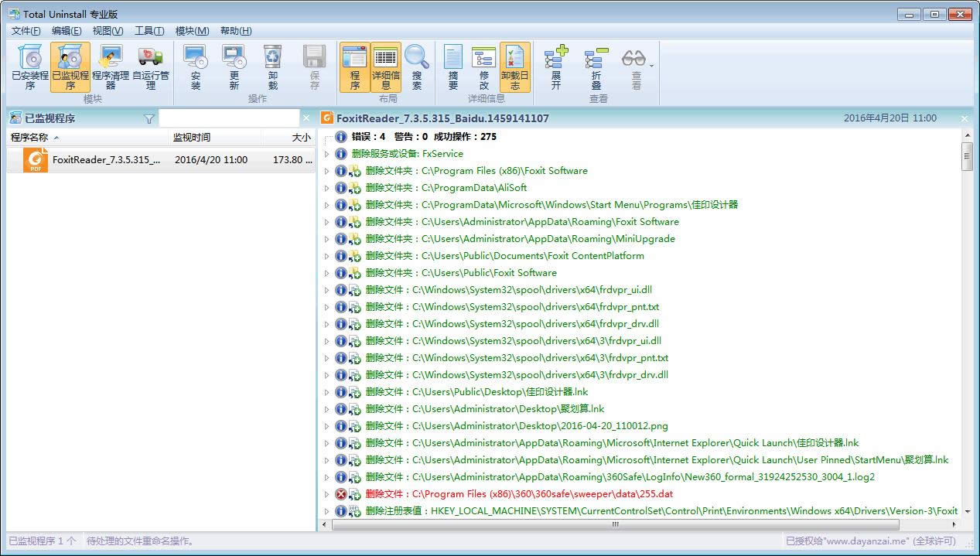This screenshot has height=556, width=980.
Task: Toggle the 详细信息 layout panel button
Action: coord(385,67)
